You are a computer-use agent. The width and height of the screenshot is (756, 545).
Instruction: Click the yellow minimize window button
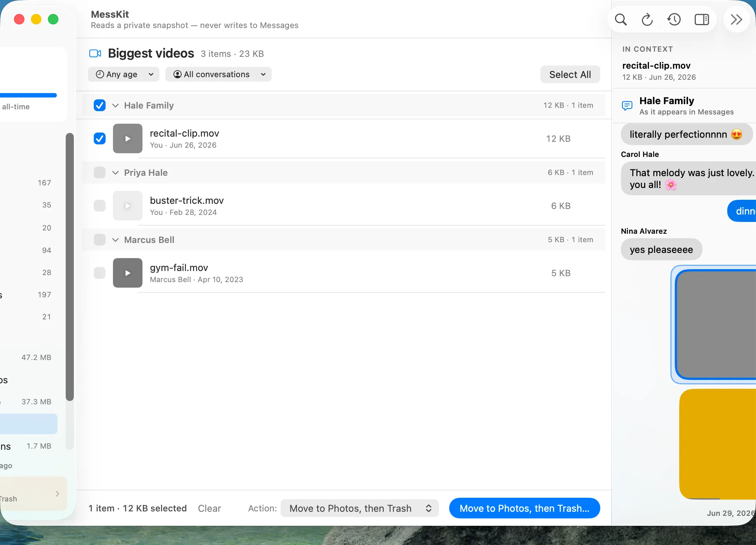(x=36, y=19)
